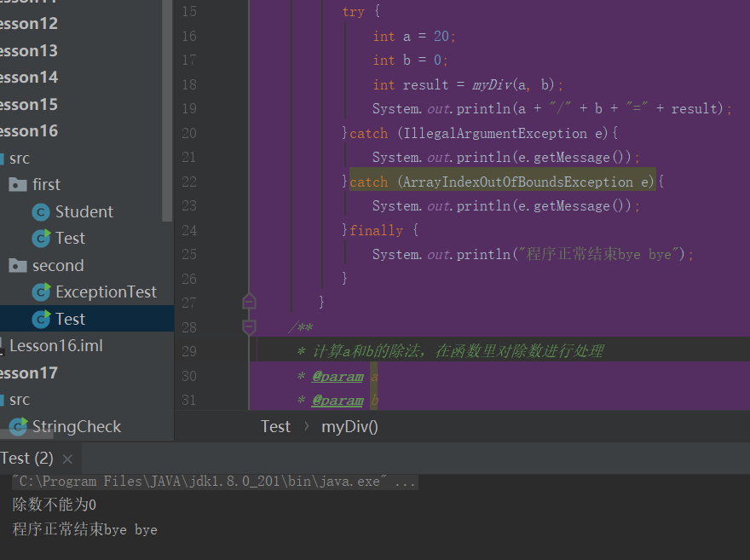This screenshot has height=560, width=750.
Task: Click line number 22 in the gutter
Action: (188, 182)
